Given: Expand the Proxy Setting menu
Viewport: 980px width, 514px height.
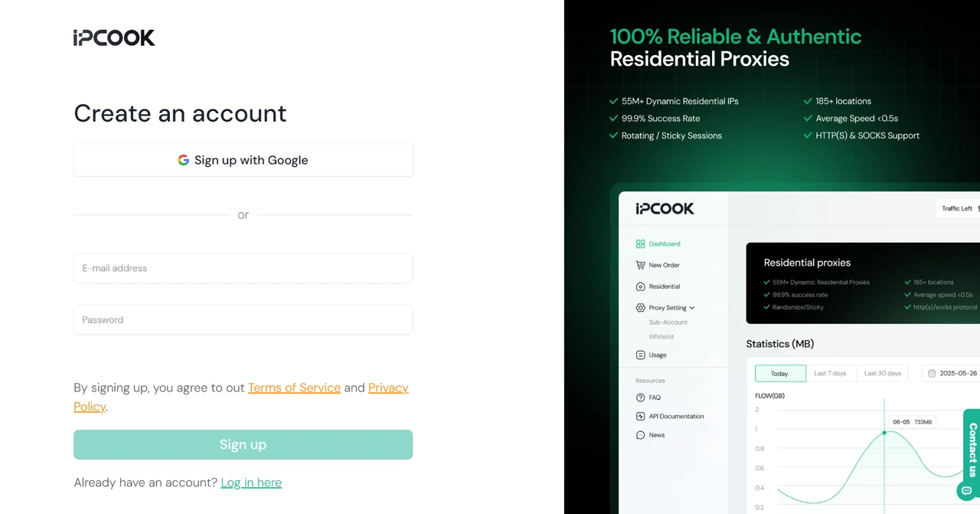Looking at the screenshot, I should point(667,307).
